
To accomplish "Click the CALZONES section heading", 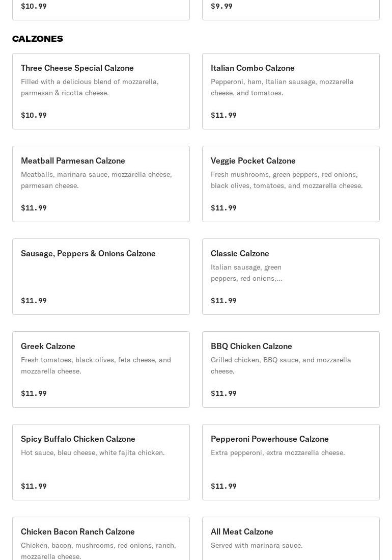I will click(38, 39).
